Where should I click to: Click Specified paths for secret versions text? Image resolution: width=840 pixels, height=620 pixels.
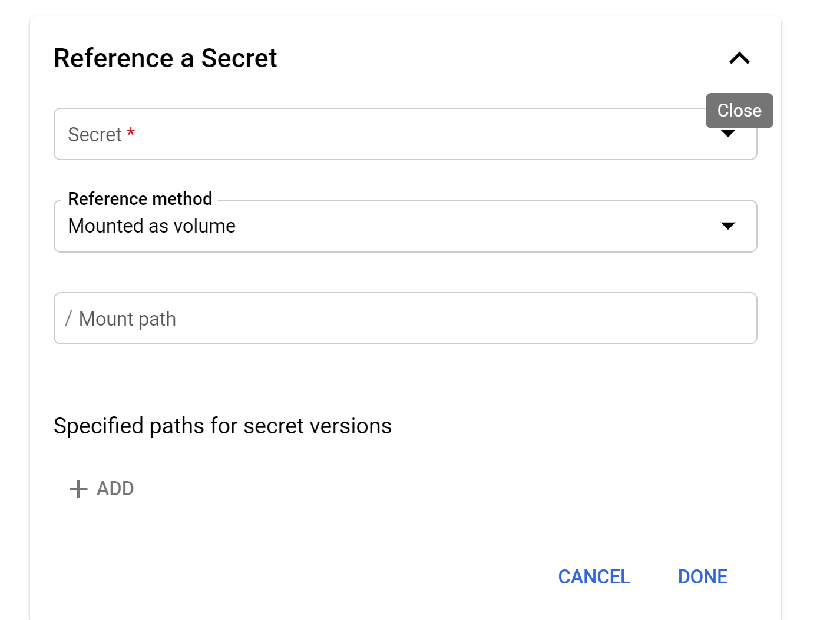pyautogui.click(x=223, y=426)
